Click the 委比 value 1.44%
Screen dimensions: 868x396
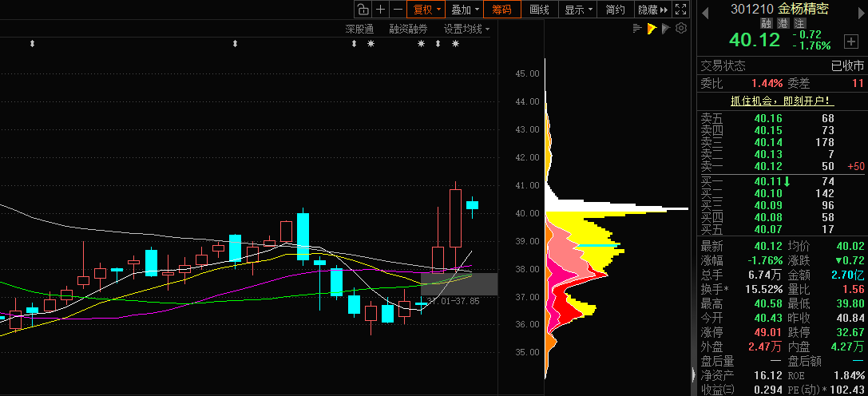click(x=767, y=84)
